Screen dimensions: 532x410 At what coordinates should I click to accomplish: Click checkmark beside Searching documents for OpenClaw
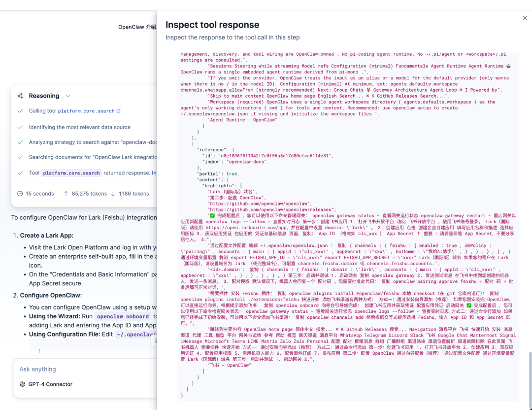(20, 157)
